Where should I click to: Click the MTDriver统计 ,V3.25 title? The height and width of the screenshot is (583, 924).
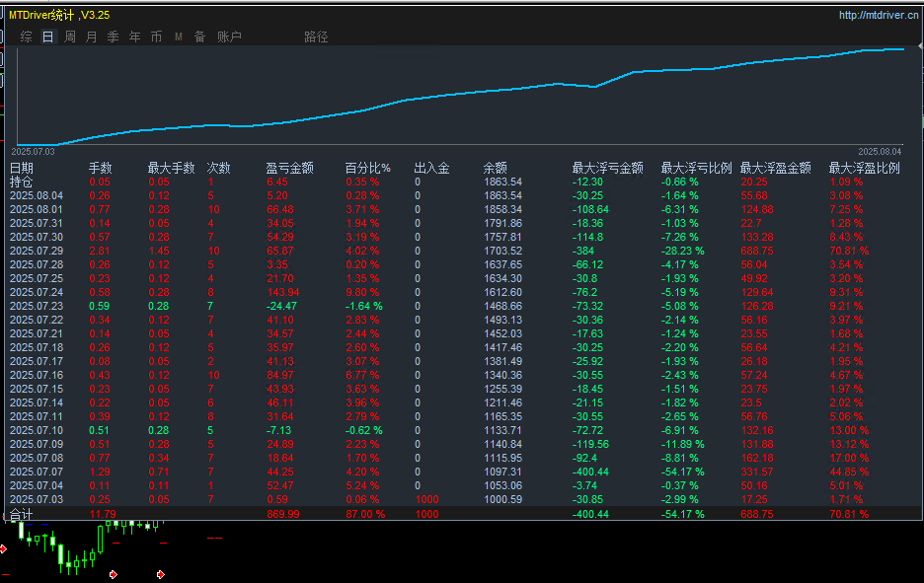[x=59, y=16]
